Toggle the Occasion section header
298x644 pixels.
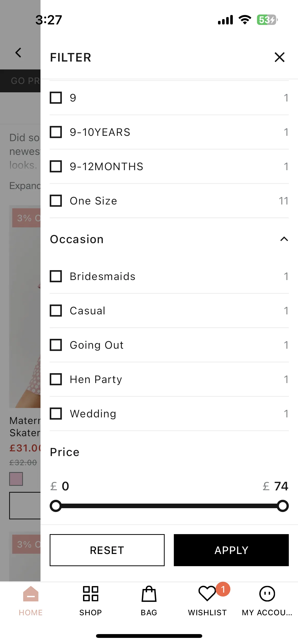[x=169, y=239]
